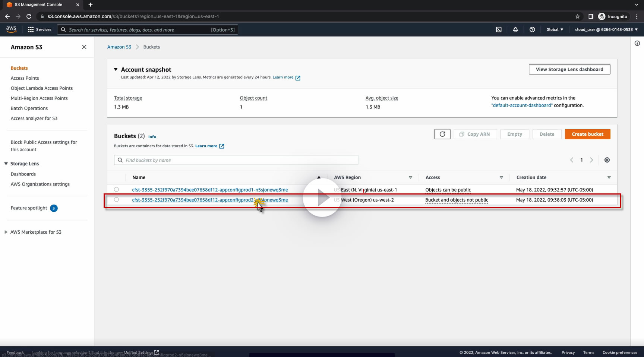This screenshot has width=644, height=357.
Task: Open the tab search chevron
Action: coord(637,5)
